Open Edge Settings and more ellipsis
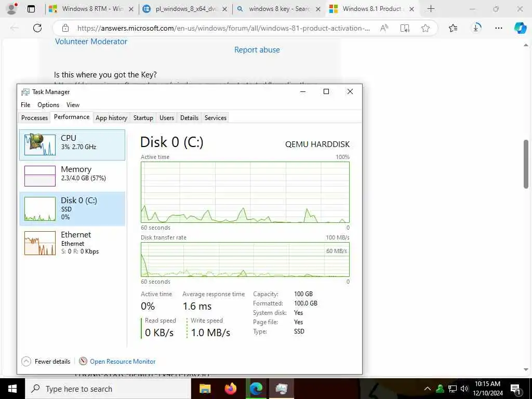This screenshot has width=532, height=399. (499, 28)
